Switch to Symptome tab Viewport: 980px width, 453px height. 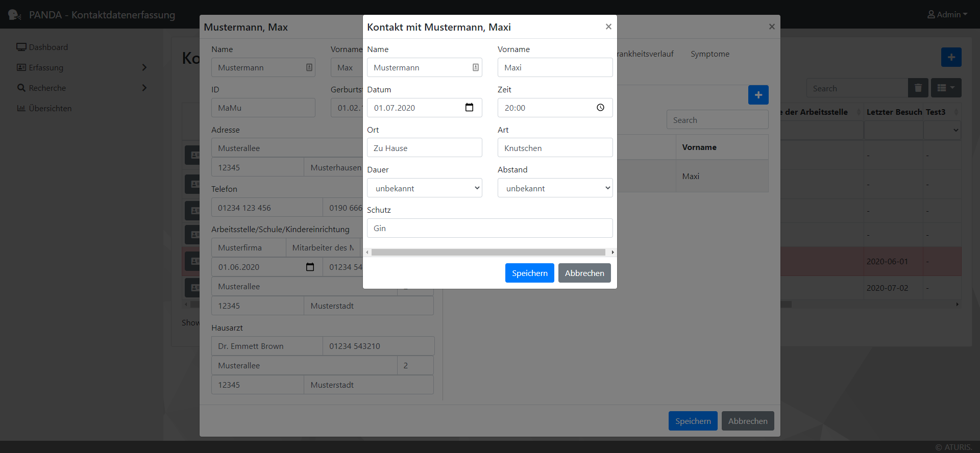click(x=710, y=54)
